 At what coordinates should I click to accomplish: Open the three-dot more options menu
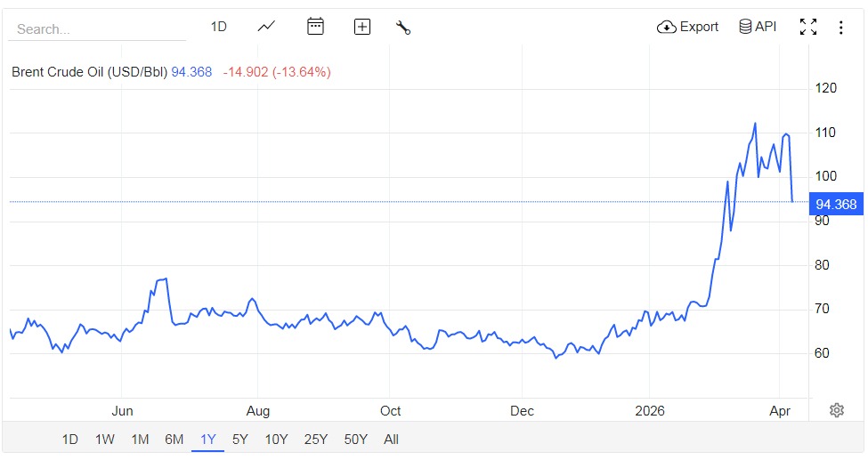pos(840,27)
